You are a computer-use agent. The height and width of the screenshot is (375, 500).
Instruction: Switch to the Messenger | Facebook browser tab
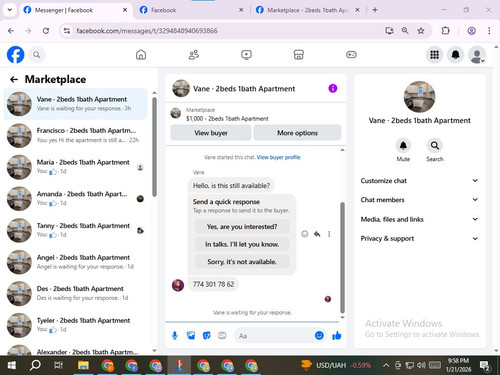click(75, 10)
